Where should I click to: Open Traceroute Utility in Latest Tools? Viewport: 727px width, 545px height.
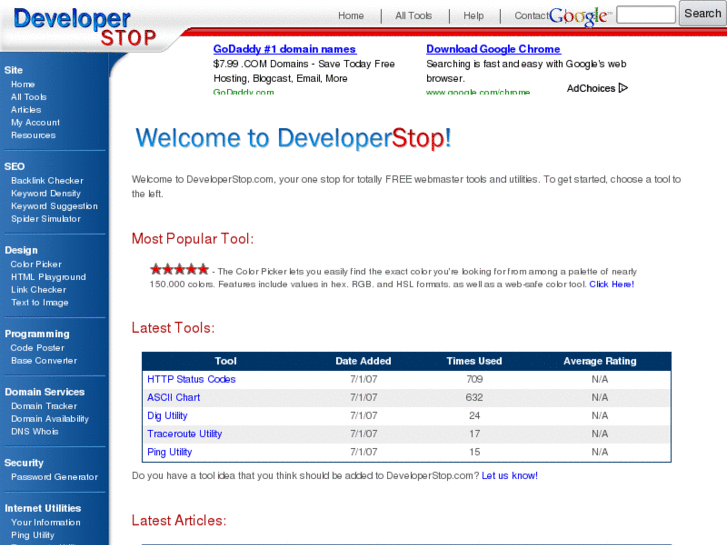pyautogui.click(x=185, y=434)
